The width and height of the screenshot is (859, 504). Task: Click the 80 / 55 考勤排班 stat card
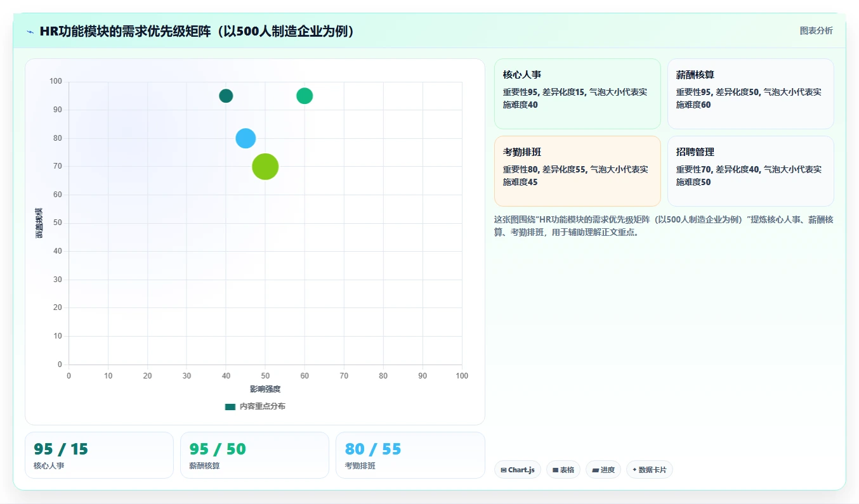click(x=410, y=455)
